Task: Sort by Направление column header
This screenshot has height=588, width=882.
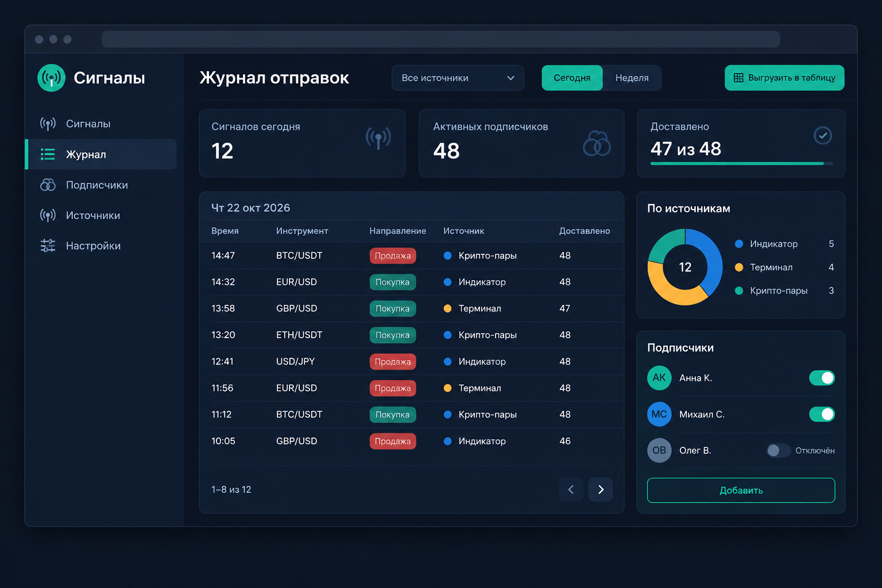Action: pos(398,231)
